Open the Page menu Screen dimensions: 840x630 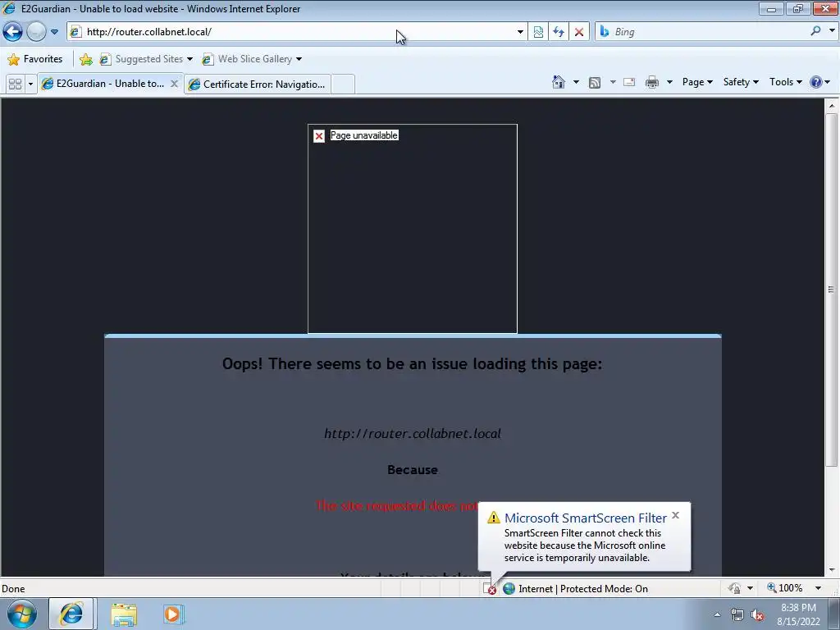697,82
